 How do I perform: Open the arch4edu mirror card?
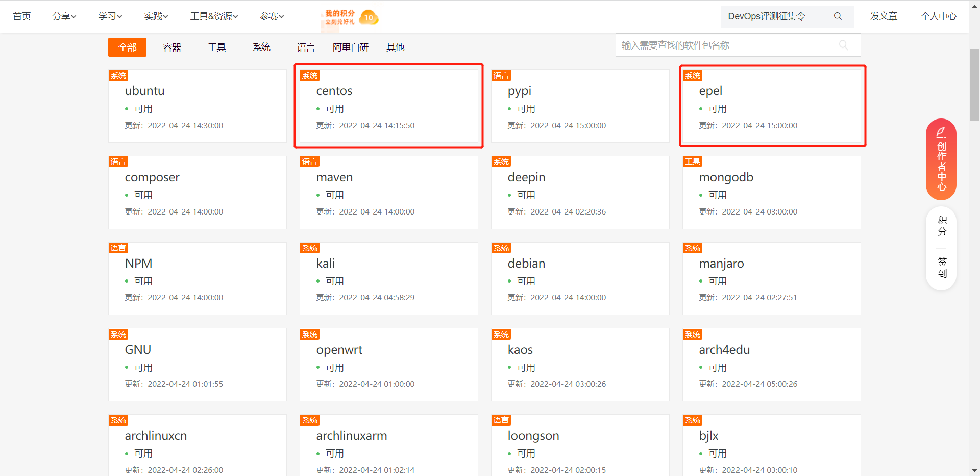pyautogui.click(x=771, y=365)
